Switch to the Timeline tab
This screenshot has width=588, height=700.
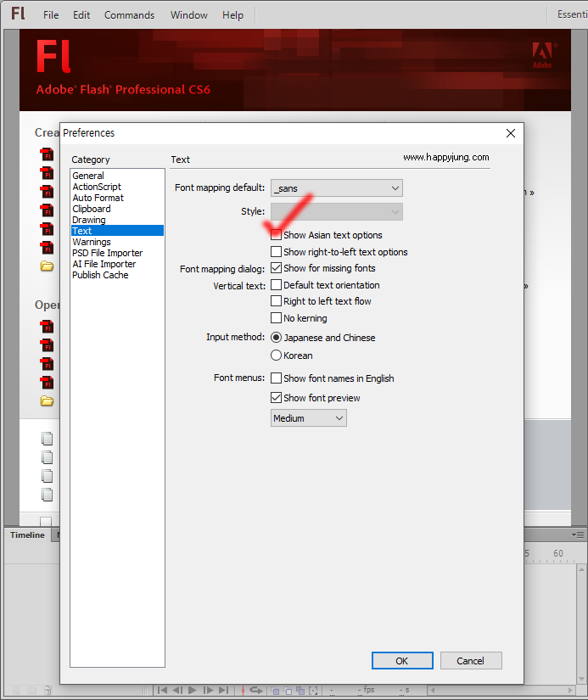tap(27, 535)
